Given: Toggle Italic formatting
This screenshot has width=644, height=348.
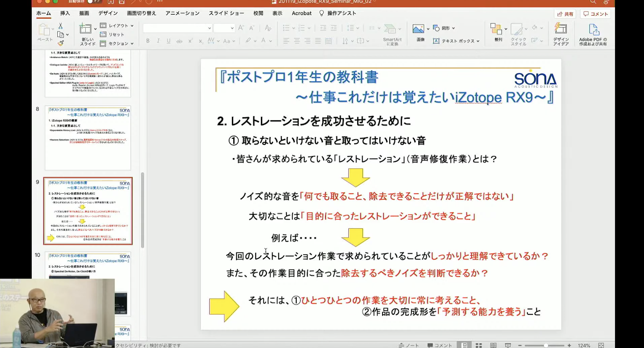Looking at the screenshot, I should [x=158, y=41].
